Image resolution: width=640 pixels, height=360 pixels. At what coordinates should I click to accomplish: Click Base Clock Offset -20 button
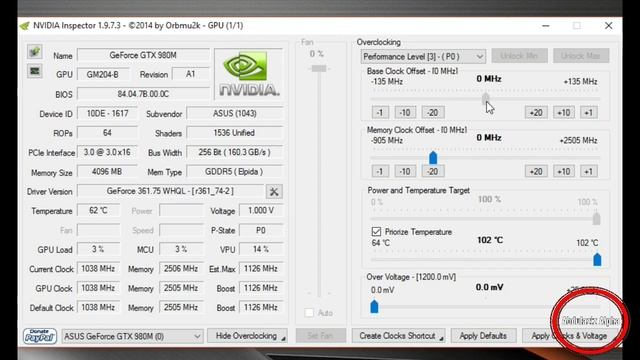[x=433, y=112]
